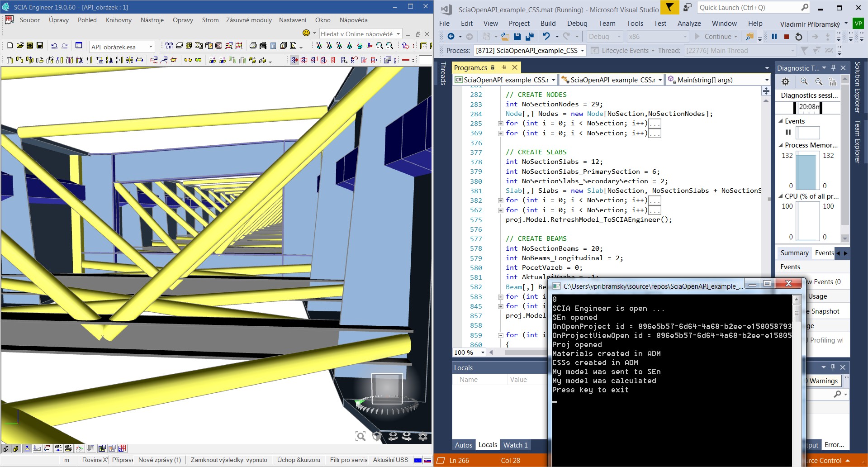Click the printer icon in SCIA toolbar
Screen dimensions: 868x467
coord(253,46)
